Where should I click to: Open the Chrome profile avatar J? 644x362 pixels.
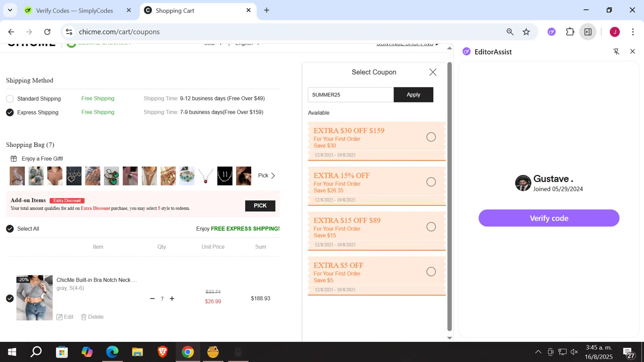coord(615,32)
